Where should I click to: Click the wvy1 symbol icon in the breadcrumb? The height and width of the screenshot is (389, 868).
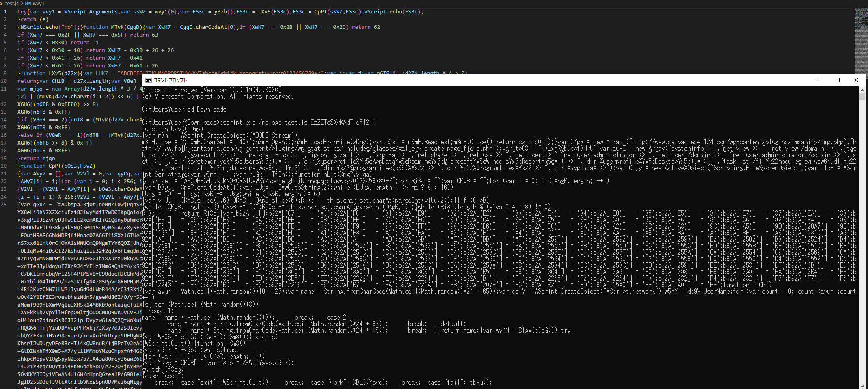click(27, 4)
